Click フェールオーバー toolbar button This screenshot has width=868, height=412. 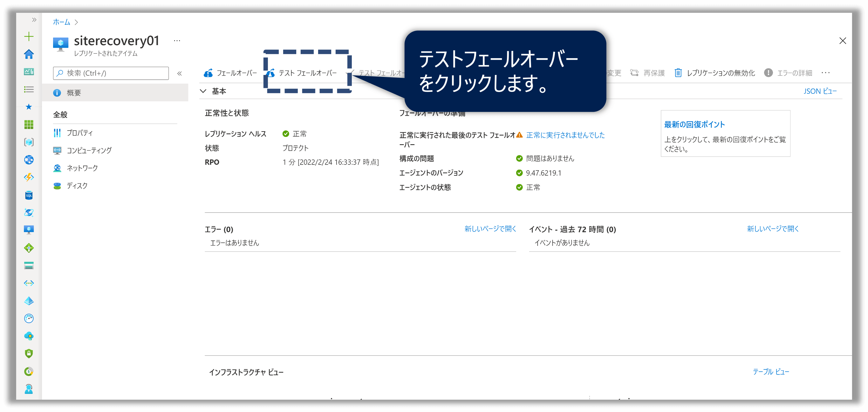(230, 73)
